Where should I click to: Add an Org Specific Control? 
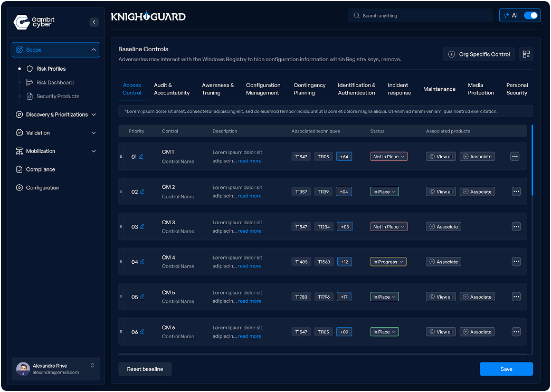[x=479, y=54]
